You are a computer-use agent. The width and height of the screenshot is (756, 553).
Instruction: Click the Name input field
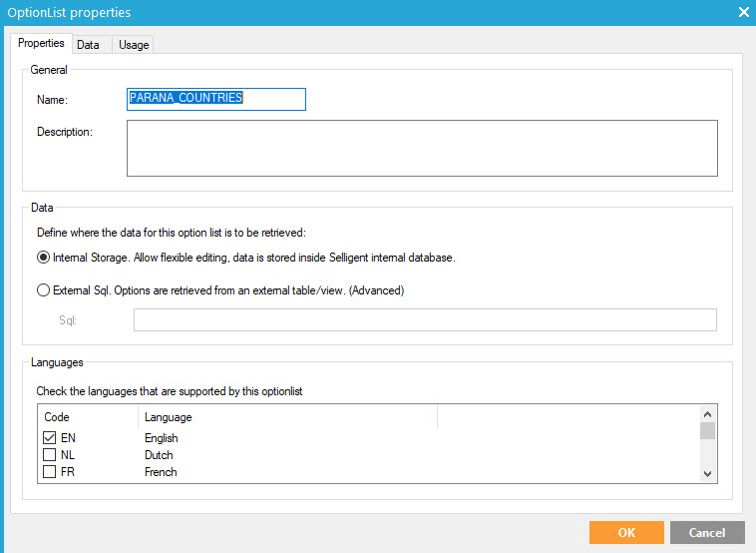[x=215, y=99]
